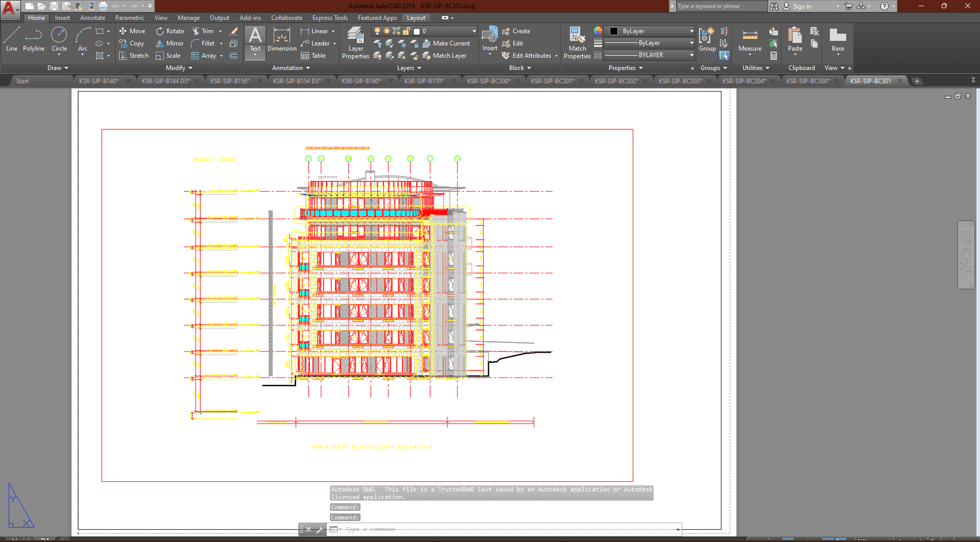Expand the Modify panel options
The width and height of the screenshot is (980, 542).
click(179, 68)
